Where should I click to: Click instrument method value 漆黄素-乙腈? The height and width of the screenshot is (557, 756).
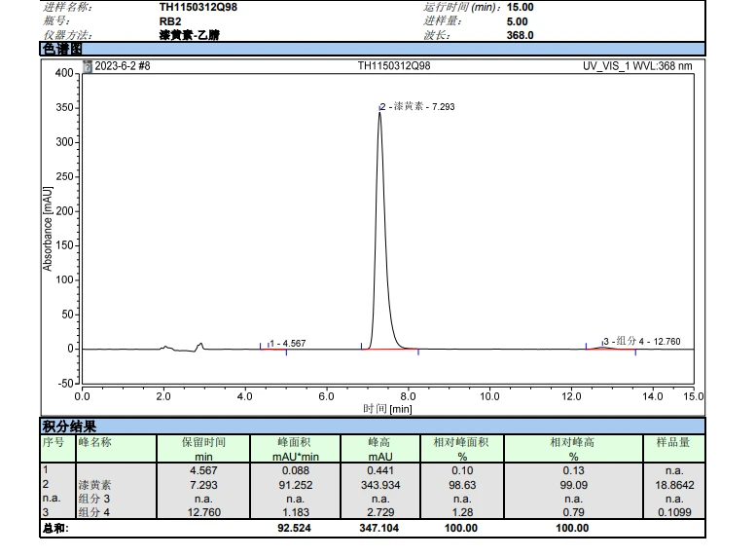pyautogui.click(x=190, y=35)
